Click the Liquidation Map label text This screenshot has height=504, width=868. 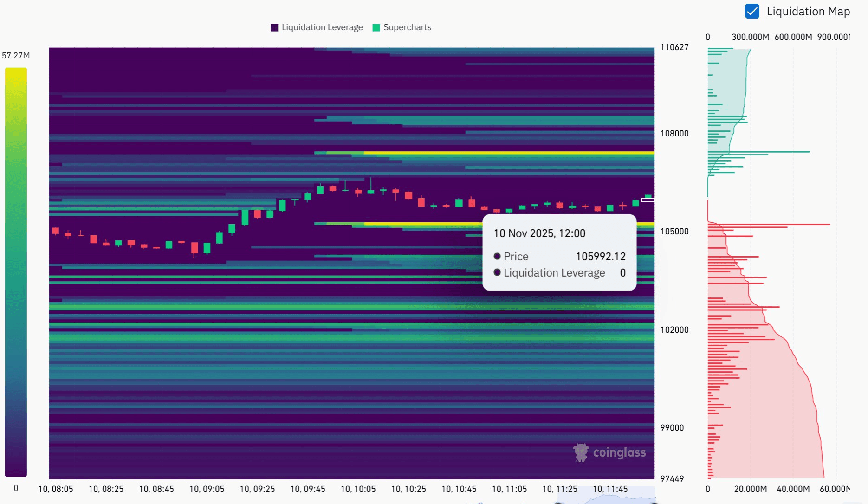pos(808,12)
